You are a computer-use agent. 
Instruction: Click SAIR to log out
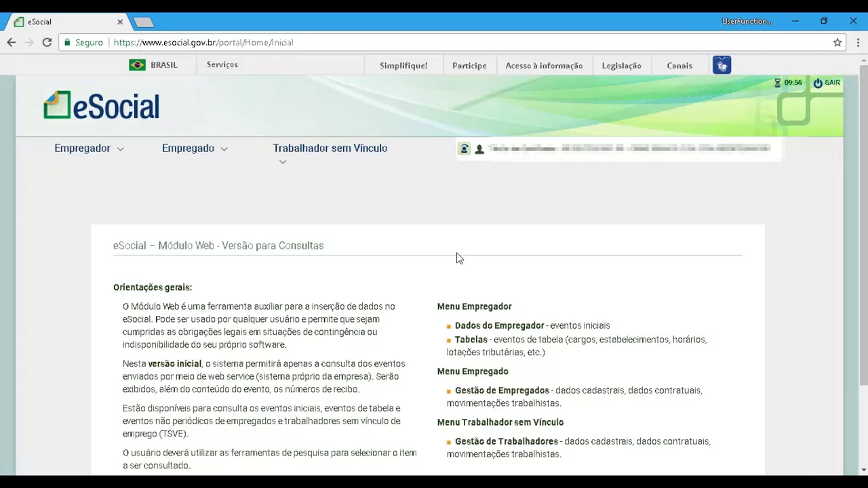pyautogui.click(x=832, y=83)
